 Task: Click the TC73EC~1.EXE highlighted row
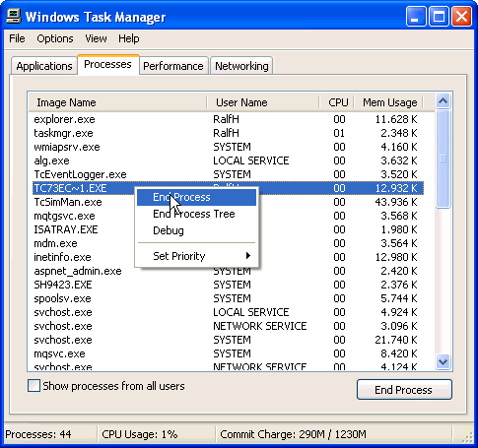point(228,188)
